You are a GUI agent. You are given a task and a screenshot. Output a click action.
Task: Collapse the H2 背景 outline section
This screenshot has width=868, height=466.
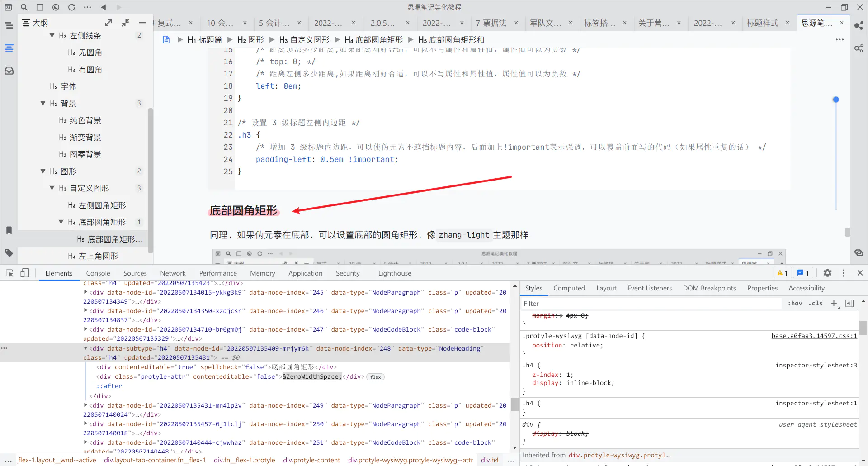point(43,104)
